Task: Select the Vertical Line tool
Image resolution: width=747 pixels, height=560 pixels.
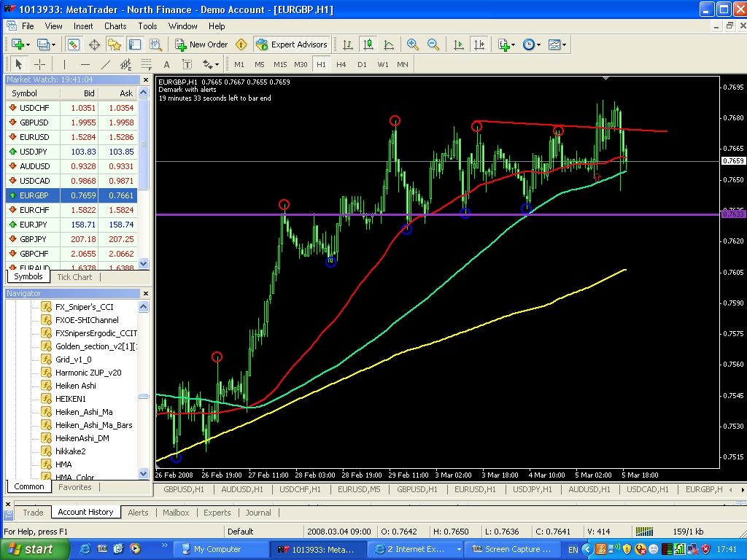Action: (64, 64)
